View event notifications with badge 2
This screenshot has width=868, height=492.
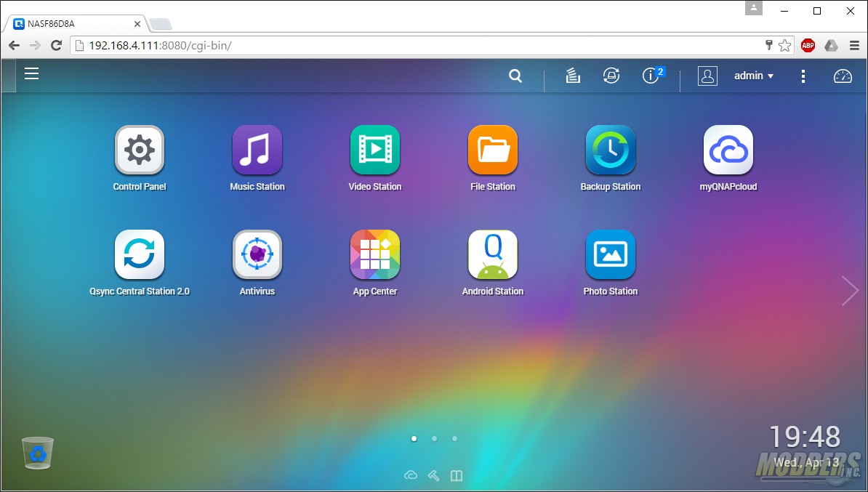point(652,76)
